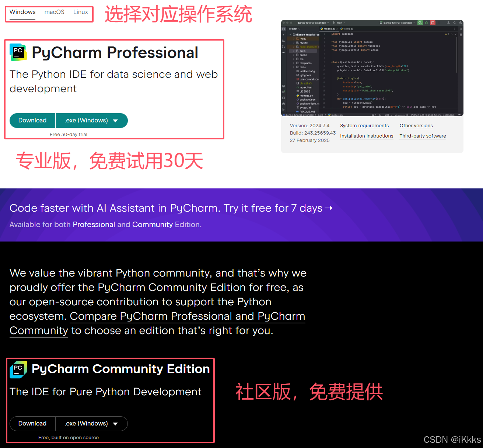Open the Installation instructions link
The height and width of the screenshot is (448, 483).
(x=367, y=136)
